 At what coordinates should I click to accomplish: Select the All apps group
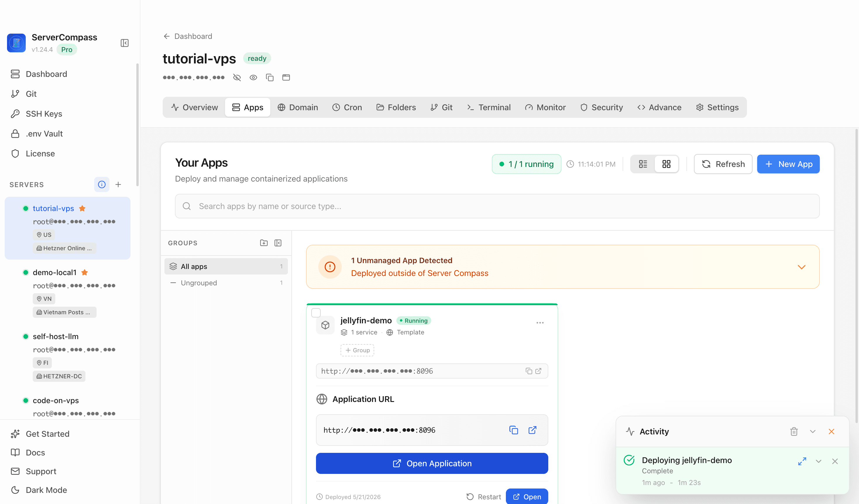coord(226,266)
